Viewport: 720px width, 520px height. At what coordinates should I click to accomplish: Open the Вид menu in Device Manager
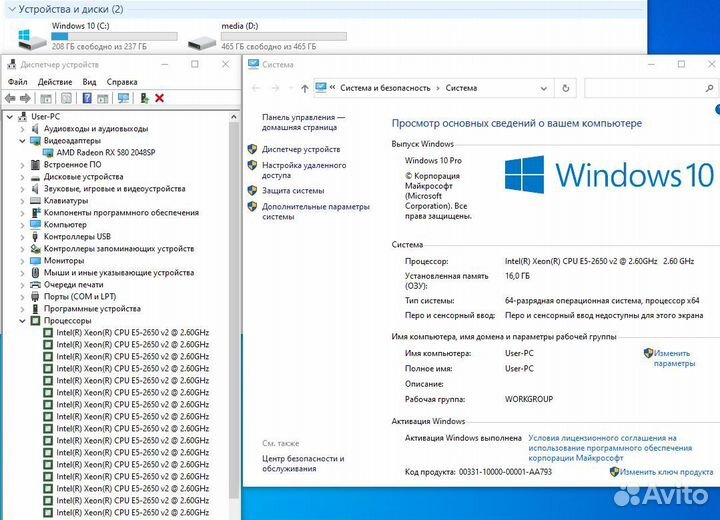coord(89,82)
